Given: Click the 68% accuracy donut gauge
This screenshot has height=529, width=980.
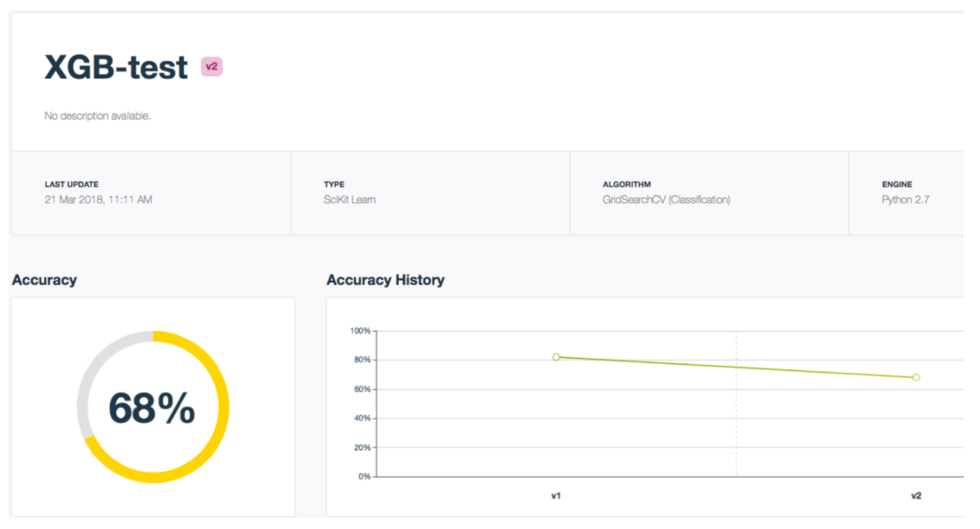Looking at the screenshot, I should [x=153, y=407].
